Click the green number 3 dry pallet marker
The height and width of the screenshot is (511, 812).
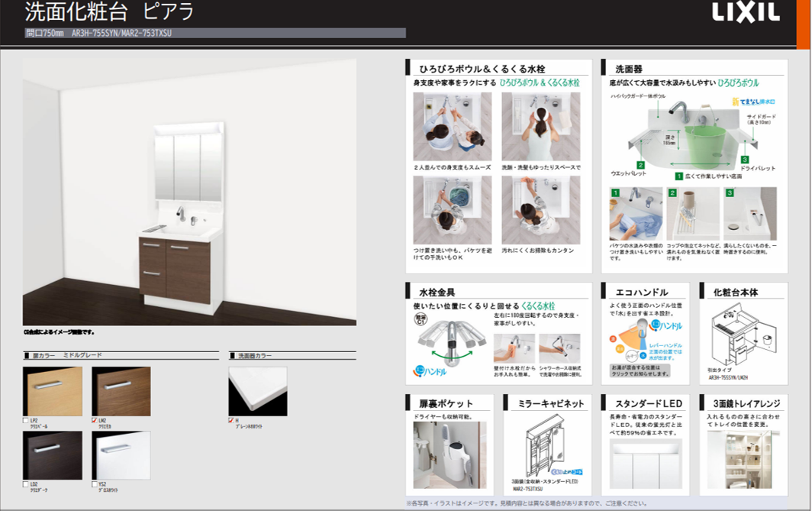[x=744, y=159]
